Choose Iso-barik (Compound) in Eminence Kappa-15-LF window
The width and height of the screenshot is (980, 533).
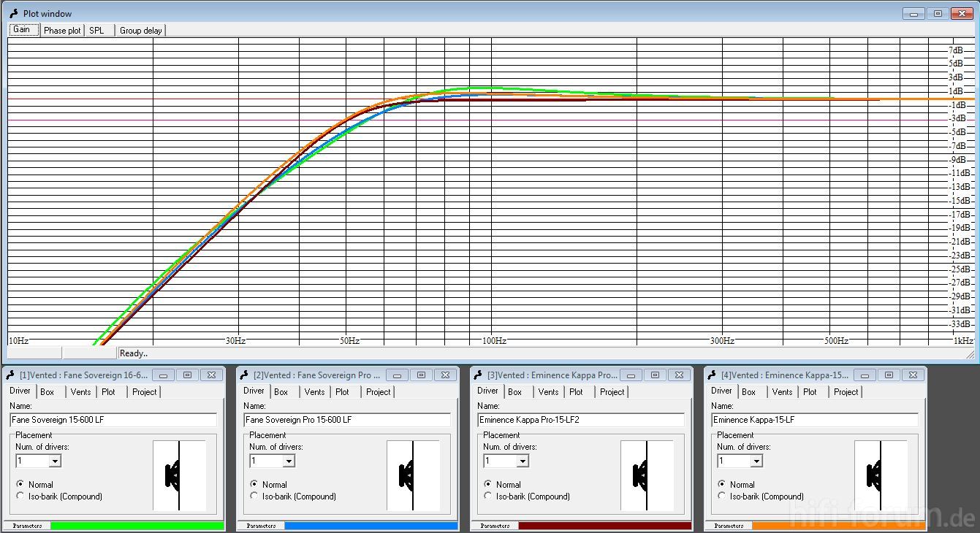tap(722, 496)
